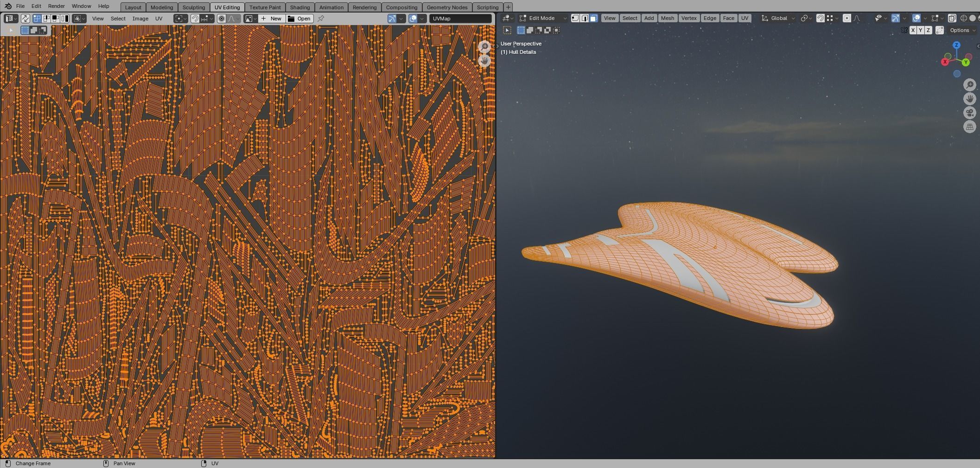980x468 pixels.
Task: Switch to the Geometry Nodes workspace tab
Action: coord(447,7)
